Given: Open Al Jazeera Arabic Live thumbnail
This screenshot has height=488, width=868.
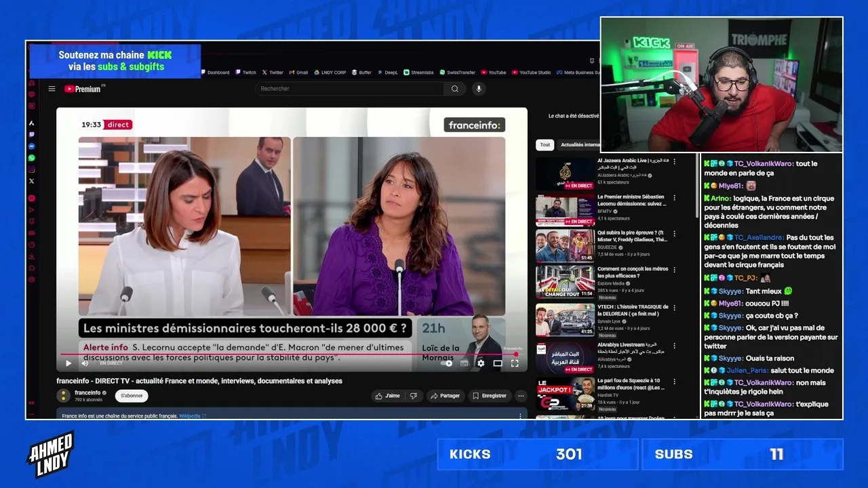Looking at the screenshot, I should pos(566,174).
